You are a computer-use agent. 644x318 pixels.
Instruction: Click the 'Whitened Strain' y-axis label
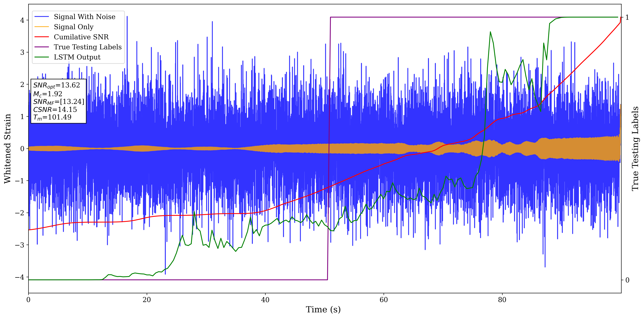tap(7, 149)
